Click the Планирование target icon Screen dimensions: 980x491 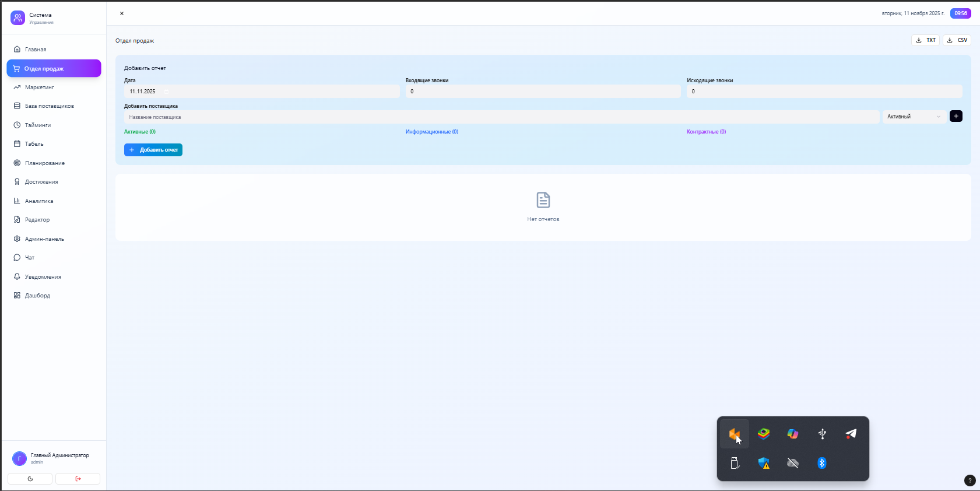17,163
